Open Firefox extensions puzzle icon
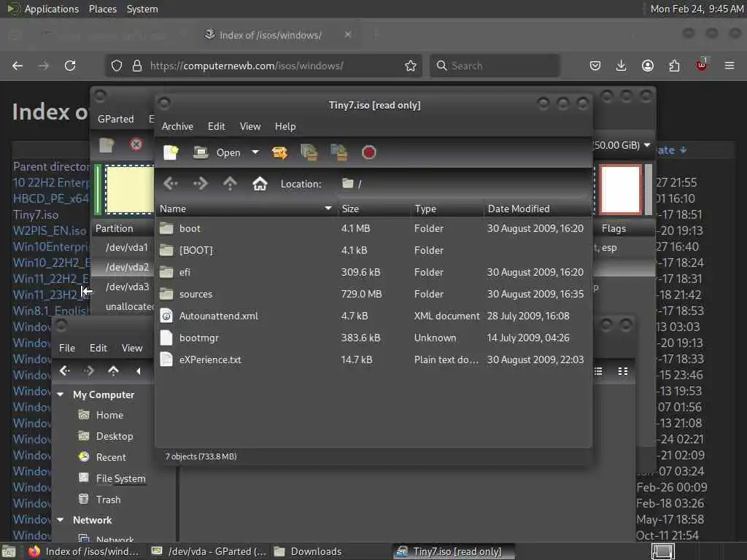 (x=674, y=66)
